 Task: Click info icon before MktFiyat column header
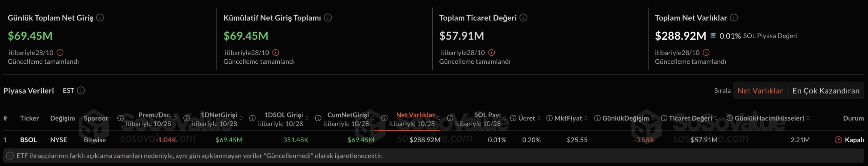pos(550,118)
